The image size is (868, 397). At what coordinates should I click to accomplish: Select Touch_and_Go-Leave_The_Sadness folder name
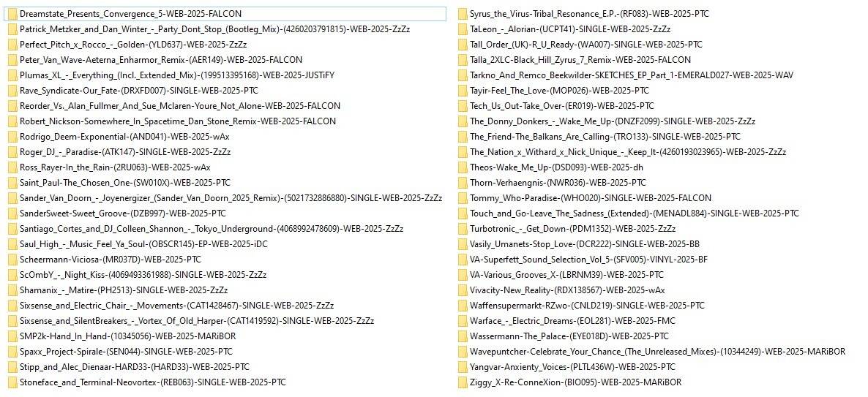point(635,213)
